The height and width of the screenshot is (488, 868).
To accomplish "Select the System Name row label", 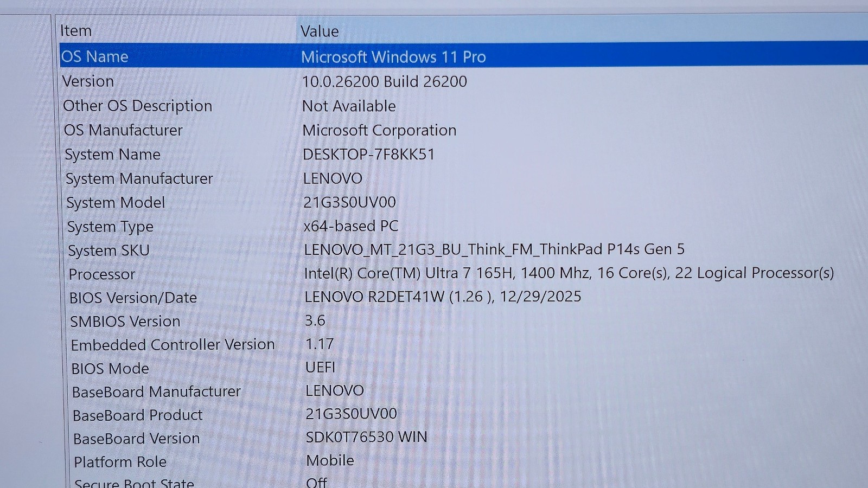I will click(113, 155).
